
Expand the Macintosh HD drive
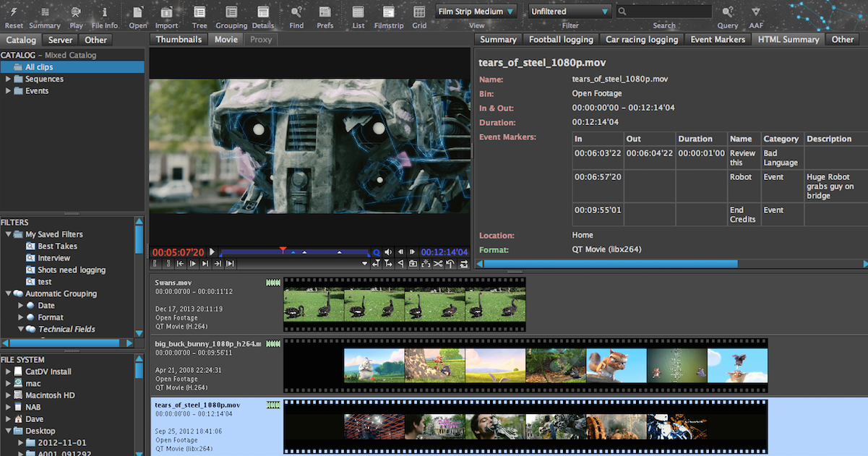pyautogui.click(x=8, y=395)
